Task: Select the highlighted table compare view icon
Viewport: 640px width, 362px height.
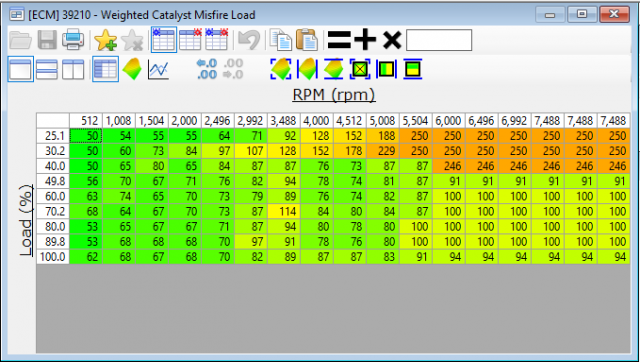Action: point(164,40)
